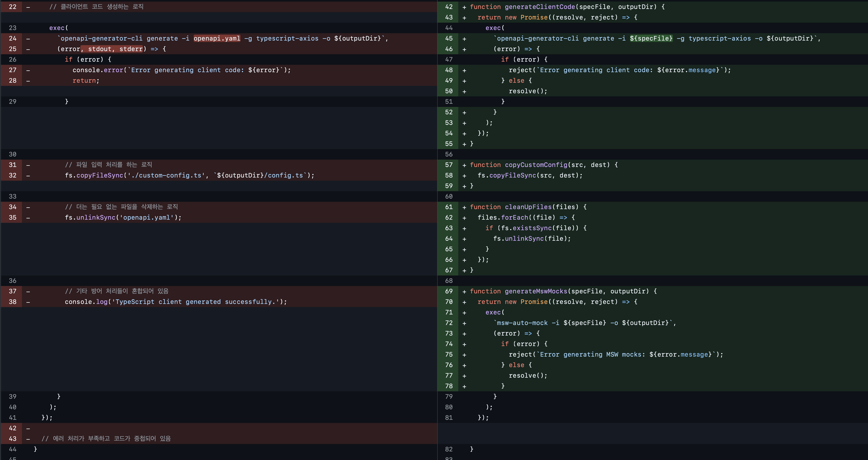Image resolution: width=868 pixels, height=460 pixels.
Task: Click left line number 41
Action: point(12,418)
